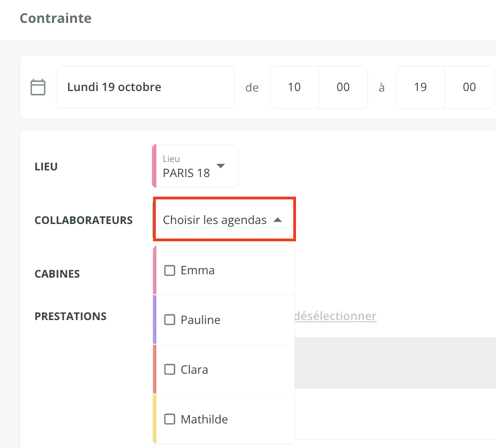Select the end minutes field after 19
Image resolution: width=496 pixels, height=448 pixels.
[469, 87]
